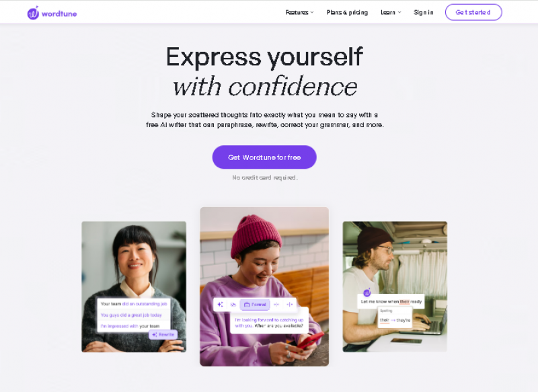The image size is (538, 392).
Task: Click the expand text icon
Action: 290,304
